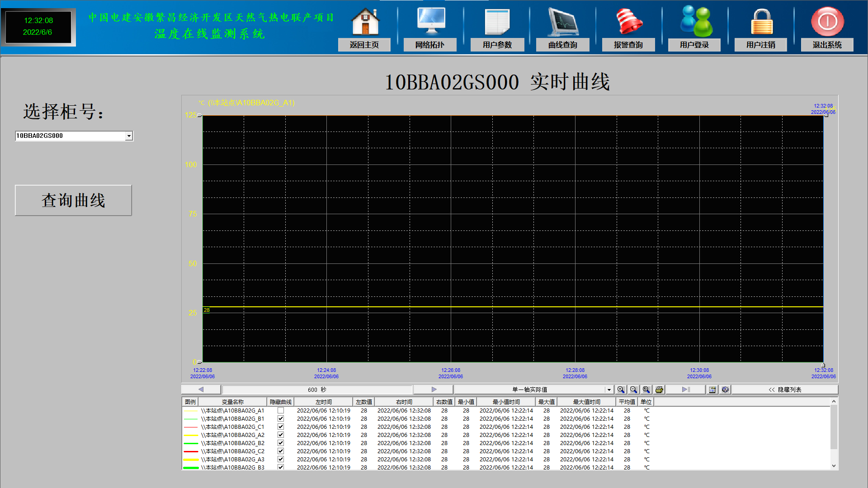The image size is (868, 488).
Task: Click the 用户登录 people icon
Action: (695, 21)
